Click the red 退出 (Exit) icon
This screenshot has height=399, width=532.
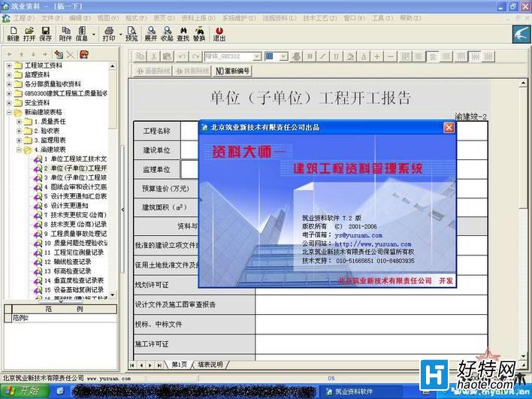tap(219, 34)
